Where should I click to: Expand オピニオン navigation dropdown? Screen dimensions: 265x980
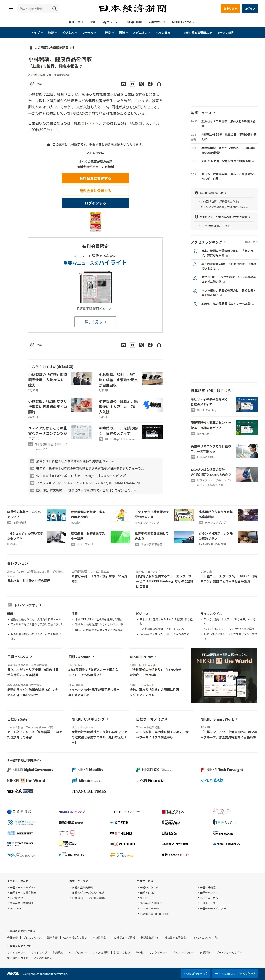click(x=142, y=33)
